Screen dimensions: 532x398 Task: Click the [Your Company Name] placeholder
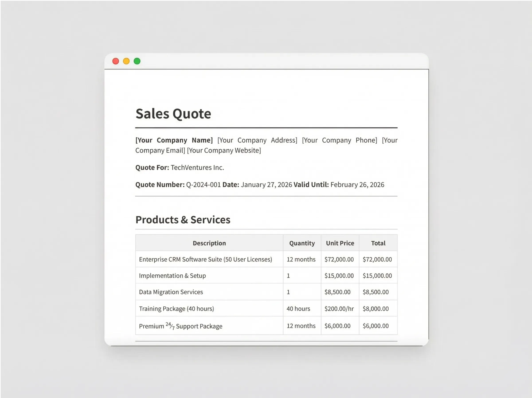174,140
